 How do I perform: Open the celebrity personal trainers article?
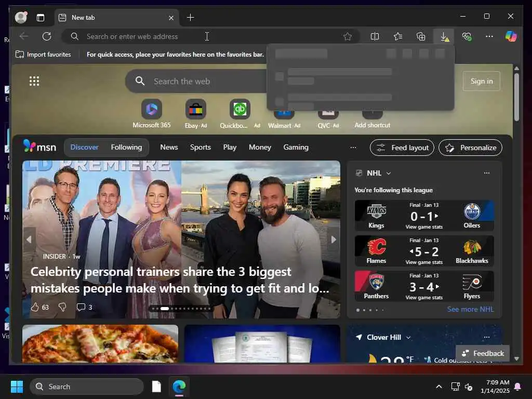pos(180,280)
